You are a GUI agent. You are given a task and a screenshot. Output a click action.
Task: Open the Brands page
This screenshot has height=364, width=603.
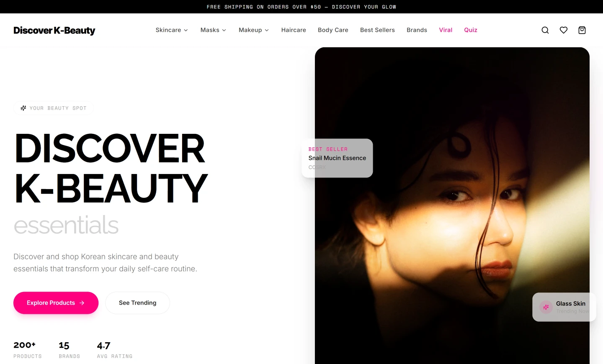[417, 30]
